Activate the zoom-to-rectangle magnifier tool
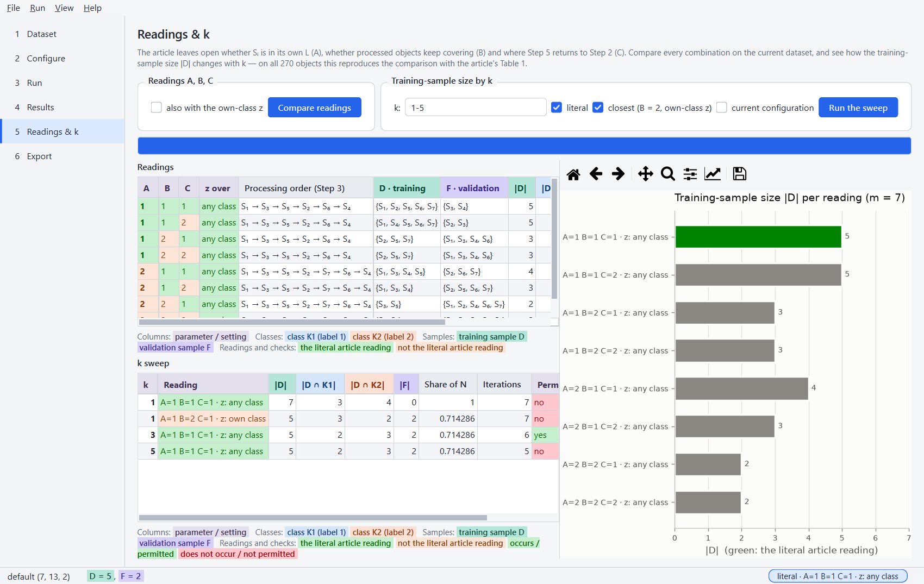This screenshot has width=924, height=584. 667,174
